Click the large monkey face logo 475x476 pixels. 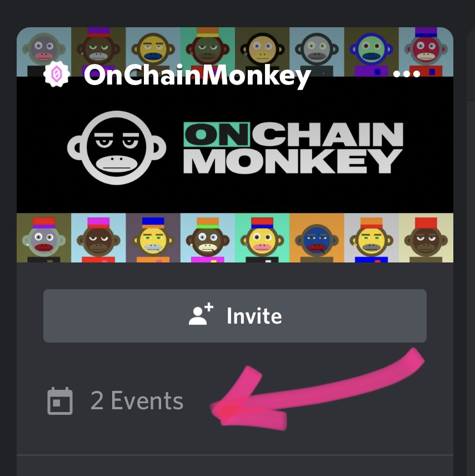[117, 147]
